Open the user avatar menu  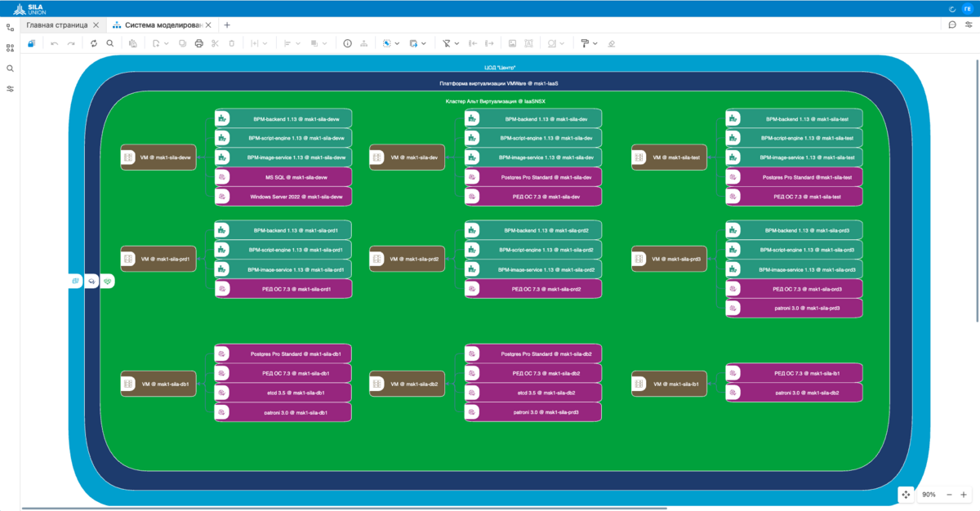(x=967, y=7)
